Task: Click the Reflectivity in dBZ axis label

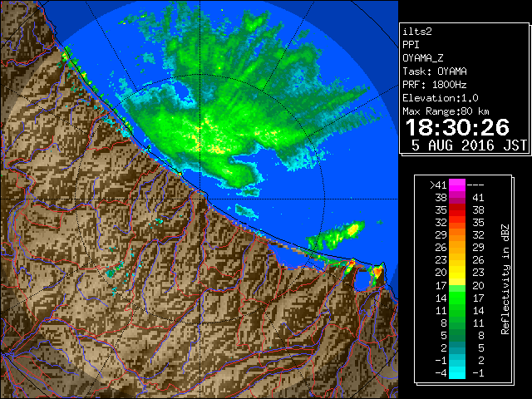Action: [505, 279]
